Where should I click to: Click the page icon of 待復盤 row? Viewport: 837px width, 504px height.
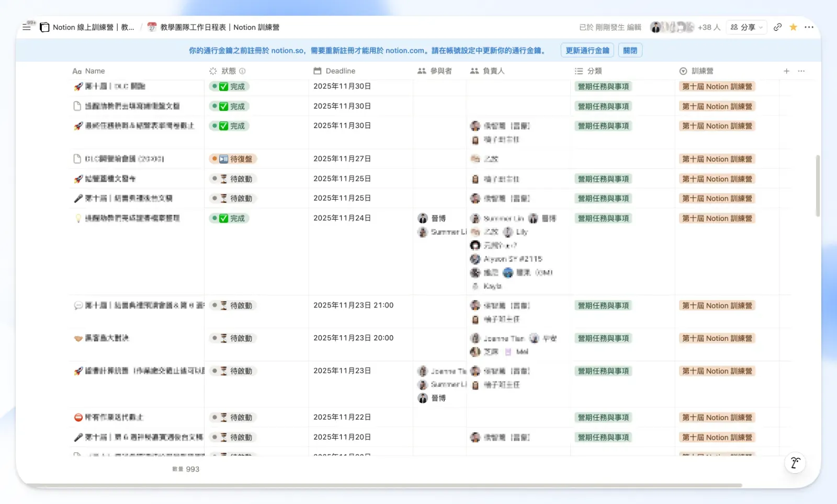[77, 159]
